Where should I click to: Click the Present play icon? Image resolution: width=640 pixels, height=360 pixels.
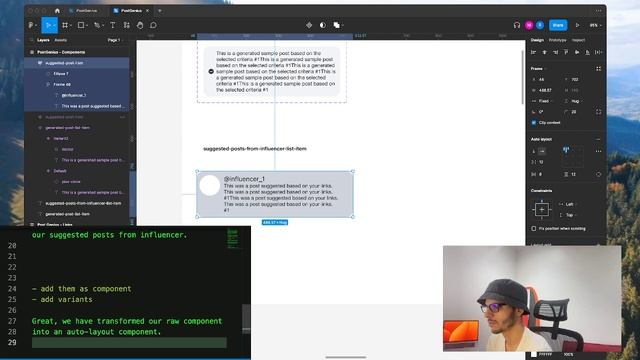coord(577,25)
